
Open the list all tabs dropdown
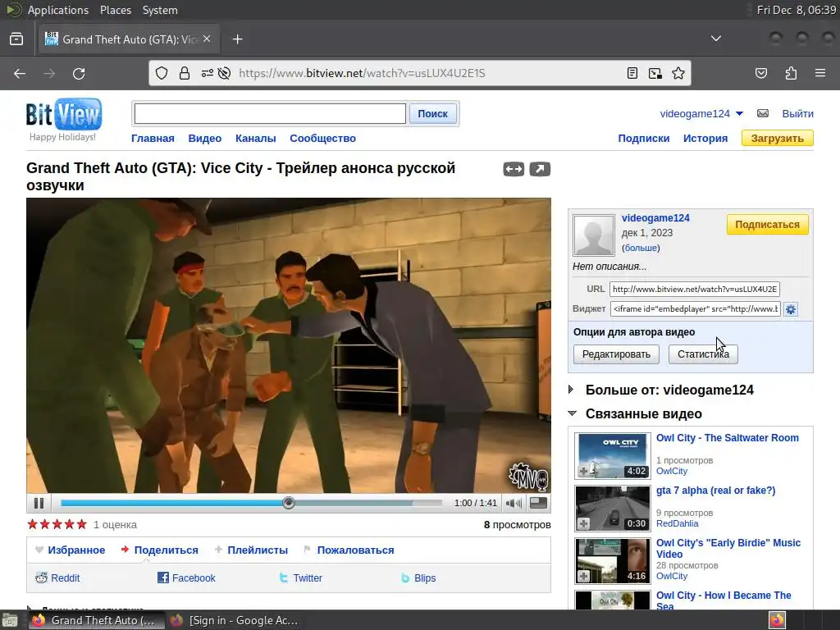click(715, 39)
